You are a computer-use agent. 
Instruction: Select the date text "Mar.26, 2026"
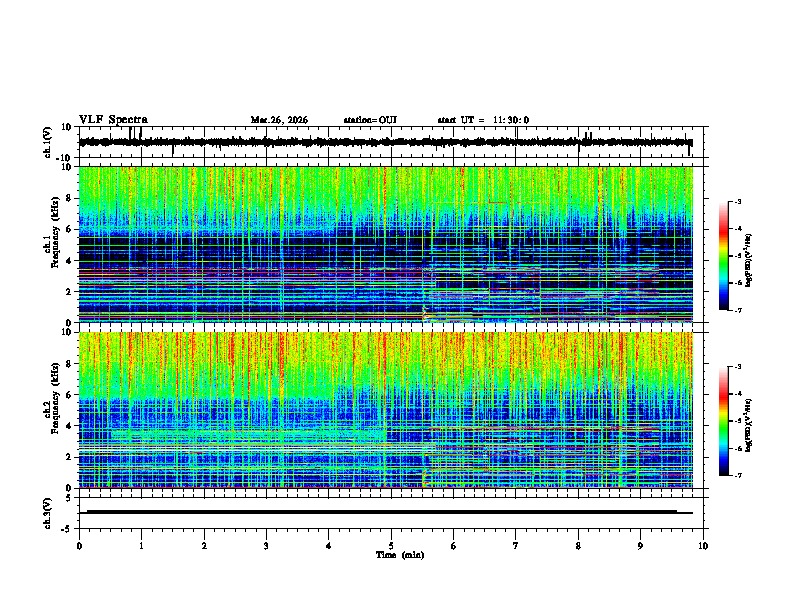pos(279,120)
